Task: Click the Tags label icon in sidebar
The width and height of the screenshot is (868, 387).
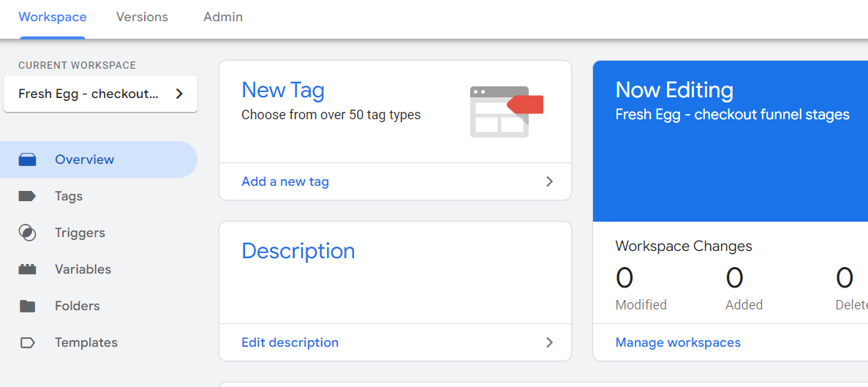Action: coord(27,196)
